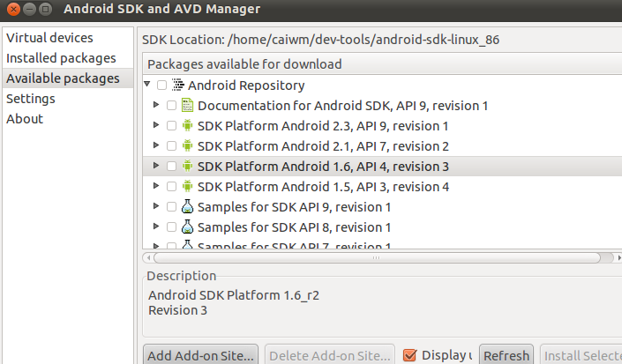Expand SDK Platform Android 2.3 row
The image size is (622, 364).
pos(156,125)
